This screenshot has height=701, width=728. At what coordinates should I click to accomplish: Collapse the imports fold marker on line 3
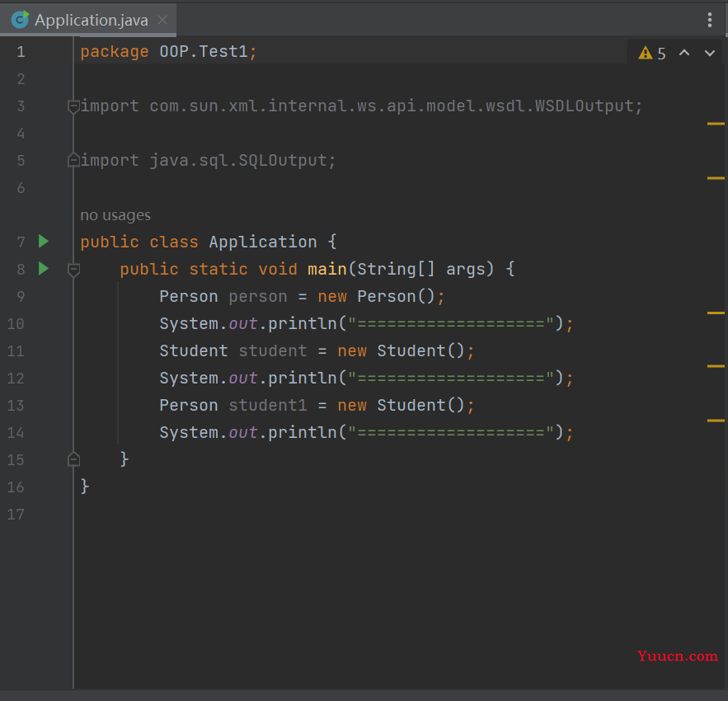click(x=73, y=106)
